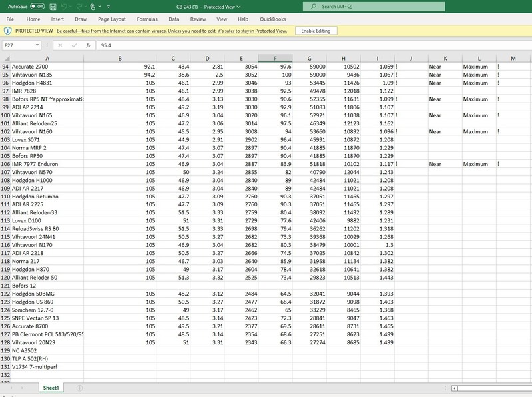Expand the Name Box dropdown arrow
Image resolution: width=532 pixels, height=397 pixels.
coord(37,45)
